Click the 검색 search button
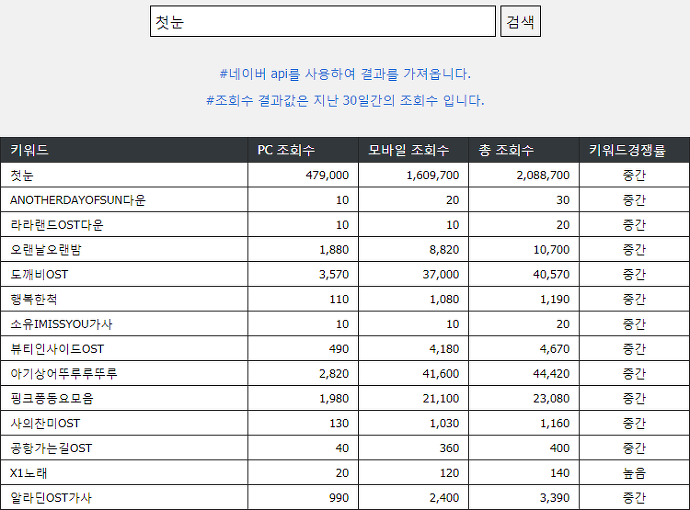The width and height of the screenshot is (690, 510). click(x=521, y=21)
